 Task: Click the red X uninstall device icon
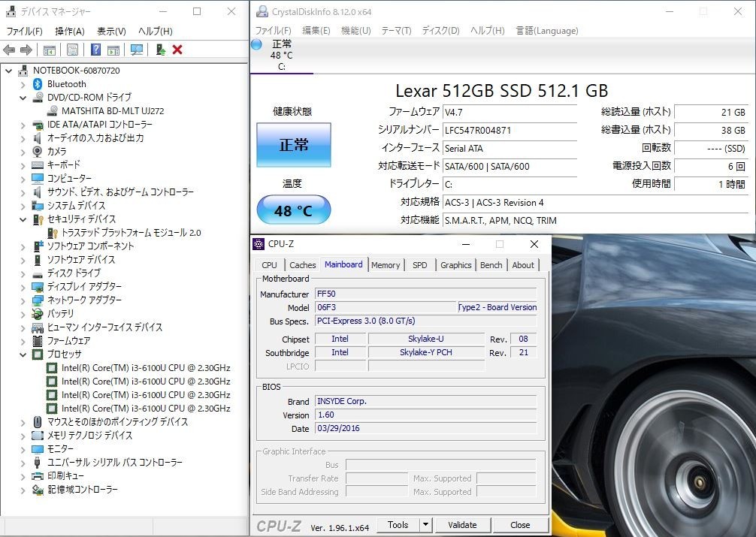coord(177,50)
